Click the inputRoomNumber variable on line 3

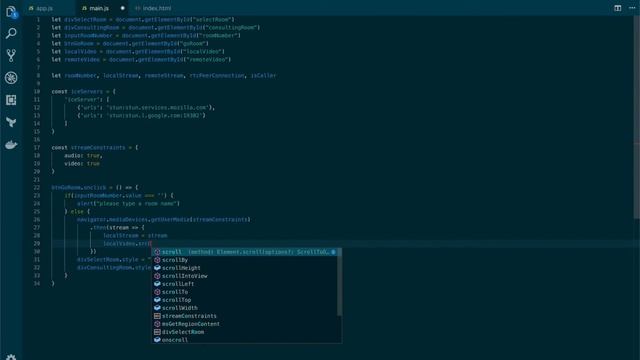point(89,36)
